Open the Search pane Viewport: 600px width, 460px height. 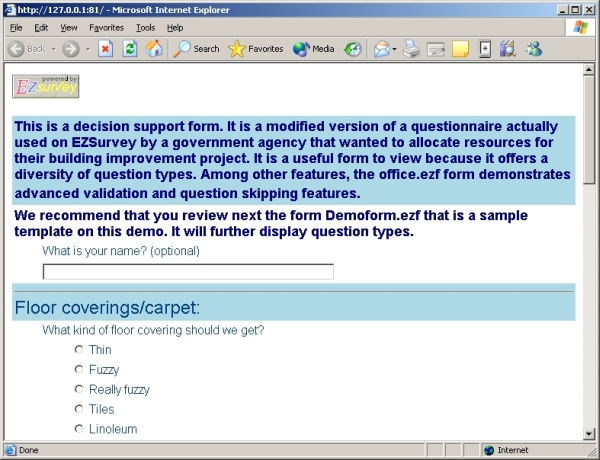[196, 49]
